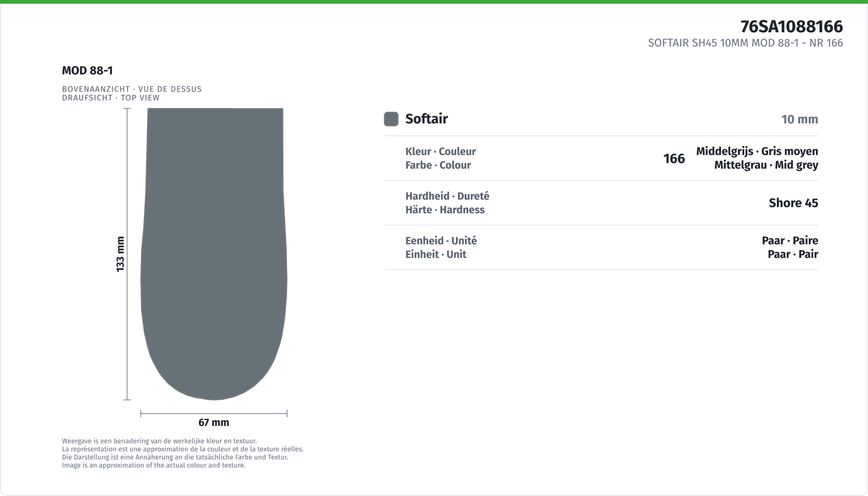868x496 pixels.
Task: Click the 'Farbe · Colour' label
Action: (438, 165)
